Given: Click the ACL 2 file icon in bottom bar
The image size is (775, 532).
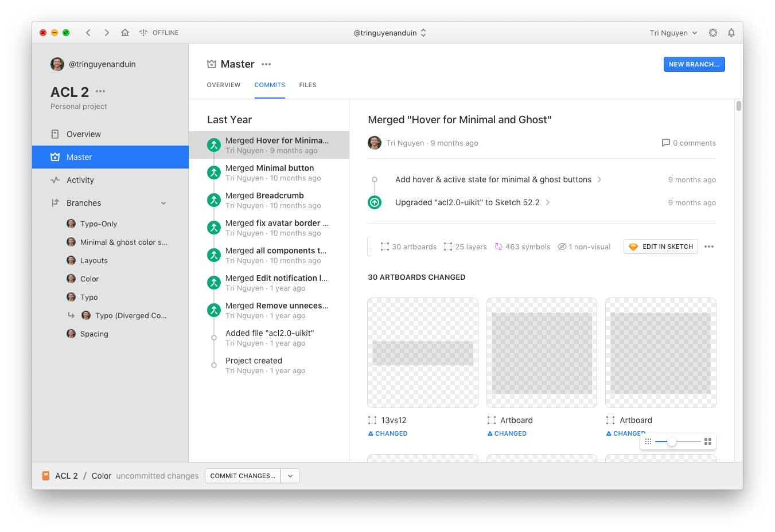Looking at the screenshot, I should click(46, 476).
